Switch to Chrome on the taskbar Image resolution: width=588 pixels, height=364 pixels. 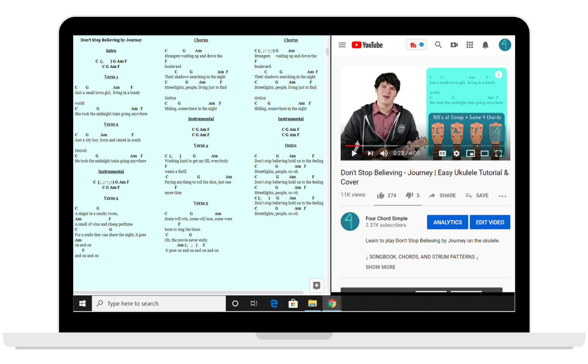point(332,304)
